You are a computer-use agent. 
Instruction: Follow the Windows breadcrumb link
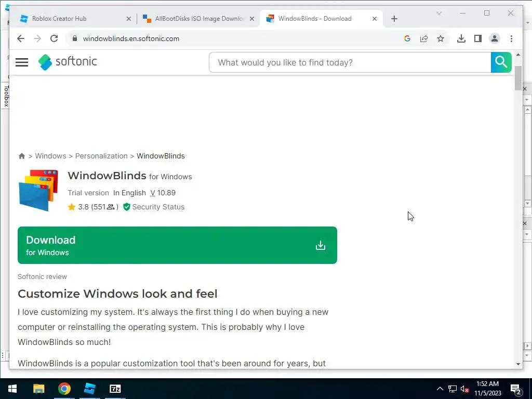point(50,156)
